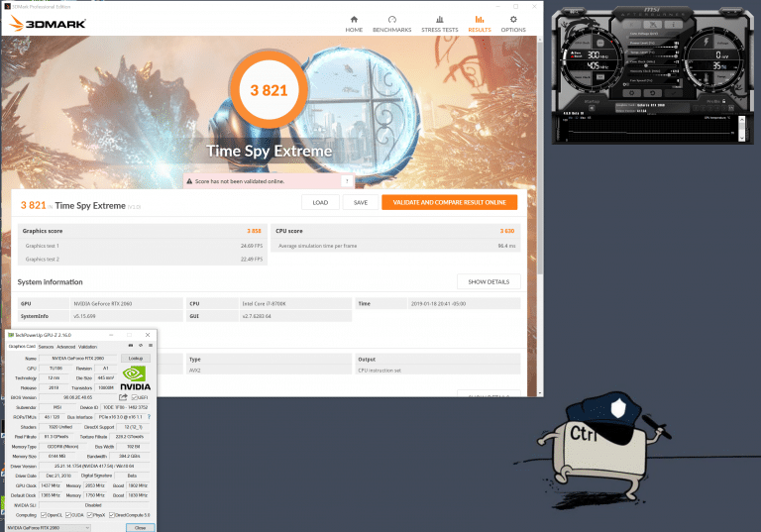
Task: Open the Results section in 3DMark
Action: coord(480,24)
